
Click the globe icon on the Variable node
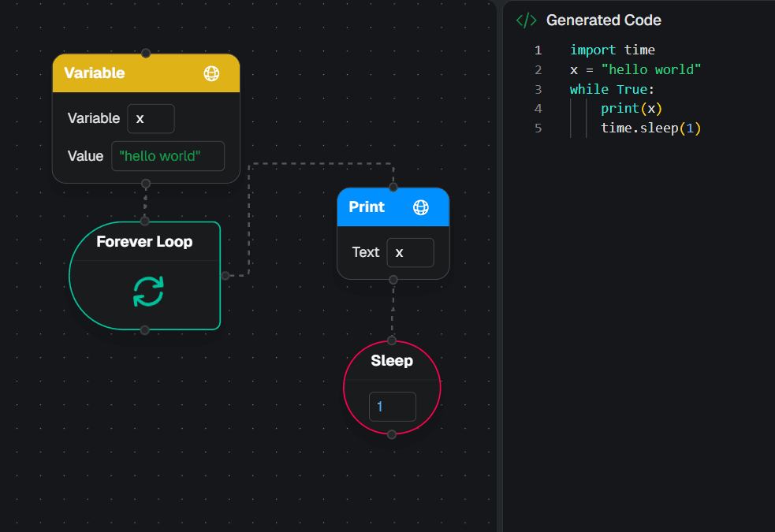click(211, 73)
